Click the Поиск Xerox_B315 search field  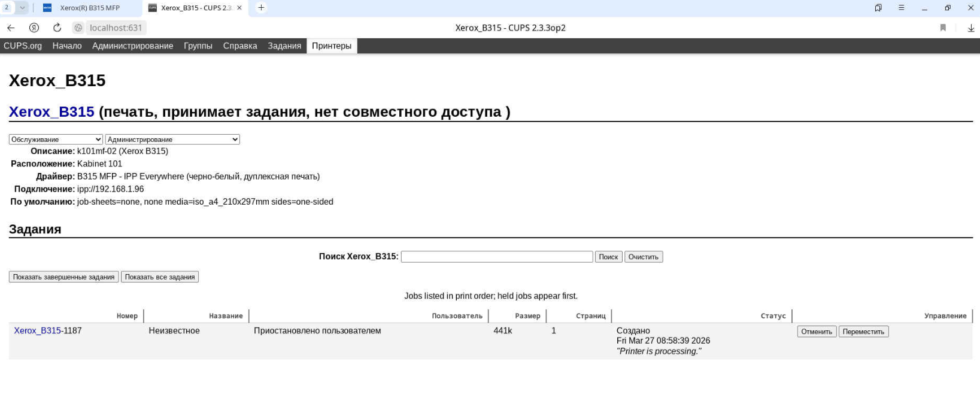pyautogui.click(x=496, y=257)
